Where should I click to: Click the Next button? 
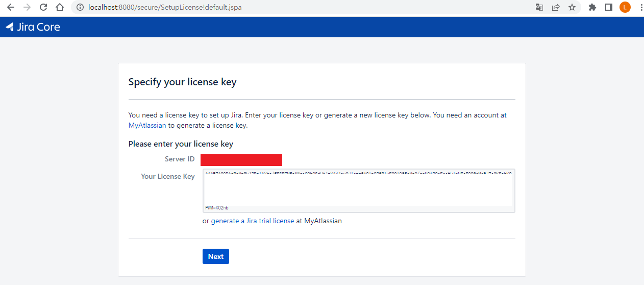[216, 256]
